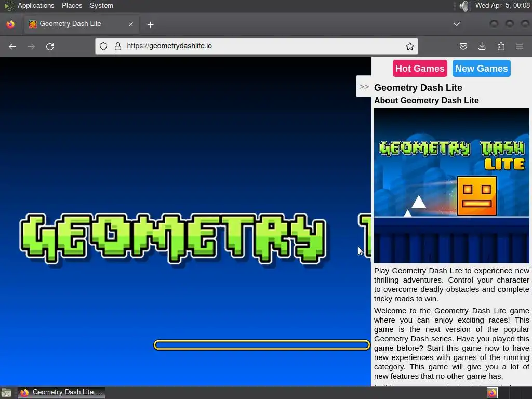
Task: Open the Firefox View icon beside the tabs
Action: (10, 24)
